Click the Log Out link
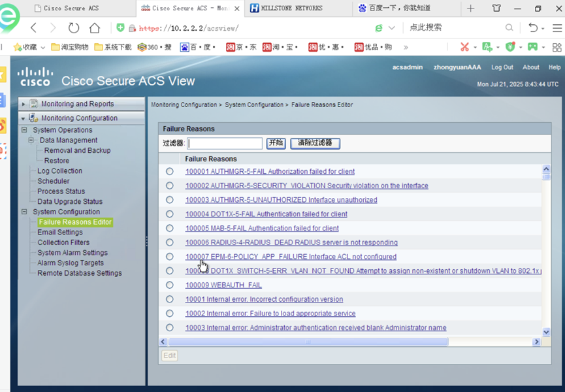 click(x=502, y=67)
